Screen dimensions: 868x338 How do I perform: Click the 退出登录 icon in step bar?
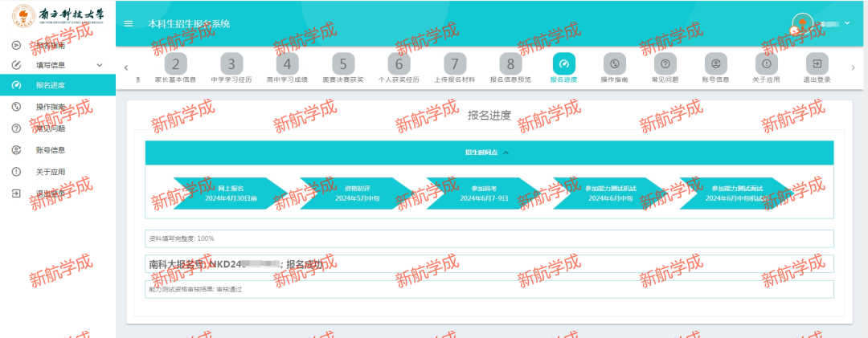click(x=817, y=63)
